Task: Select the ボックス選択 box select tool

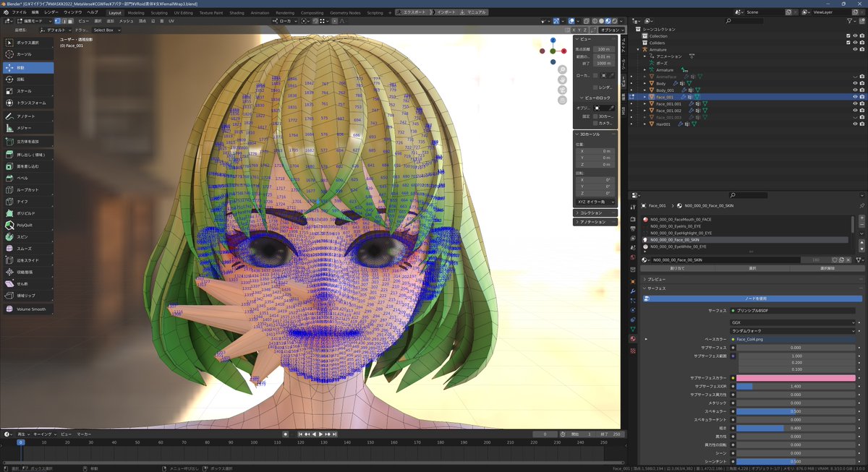Action: click(x=27, y=43)
